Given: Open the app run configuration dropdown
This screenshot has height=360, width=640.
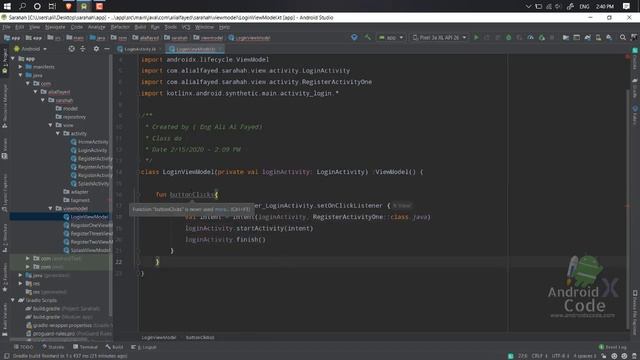Looking at the screenshot, I should pyautogui.click(x=391, y=38).
